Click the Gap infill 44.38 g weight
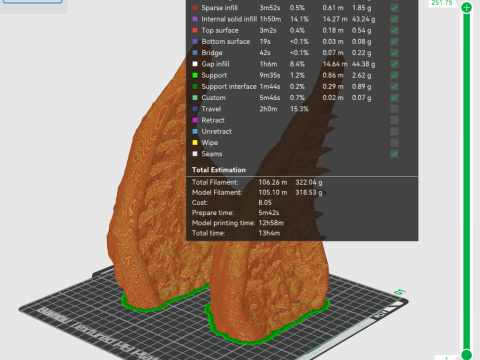 click(x=363, y=64)
